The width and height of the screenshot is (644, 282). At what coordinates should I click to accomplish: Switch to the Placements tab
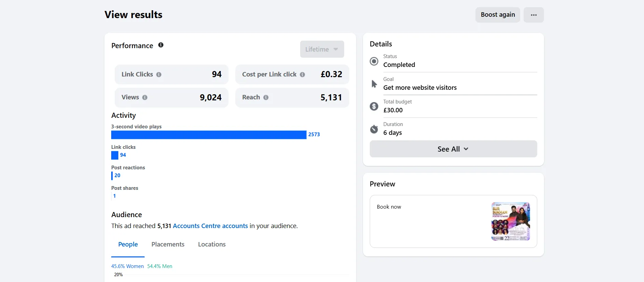tap(168, 244)
